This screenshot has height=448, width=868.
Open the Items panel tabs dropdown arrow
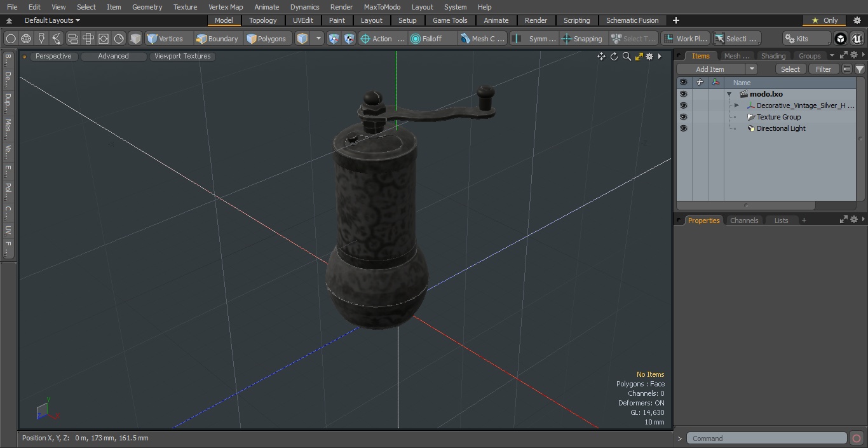click(832, 56)
